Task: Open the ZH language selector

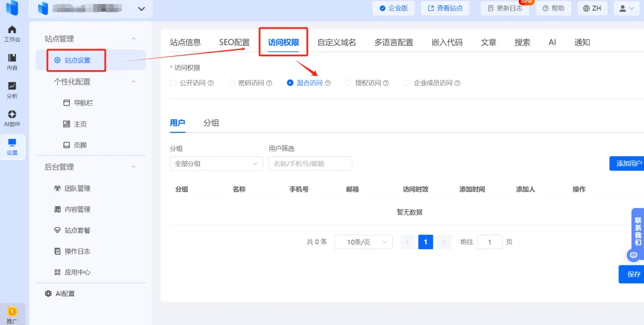Action: click(x=592, y=8)
